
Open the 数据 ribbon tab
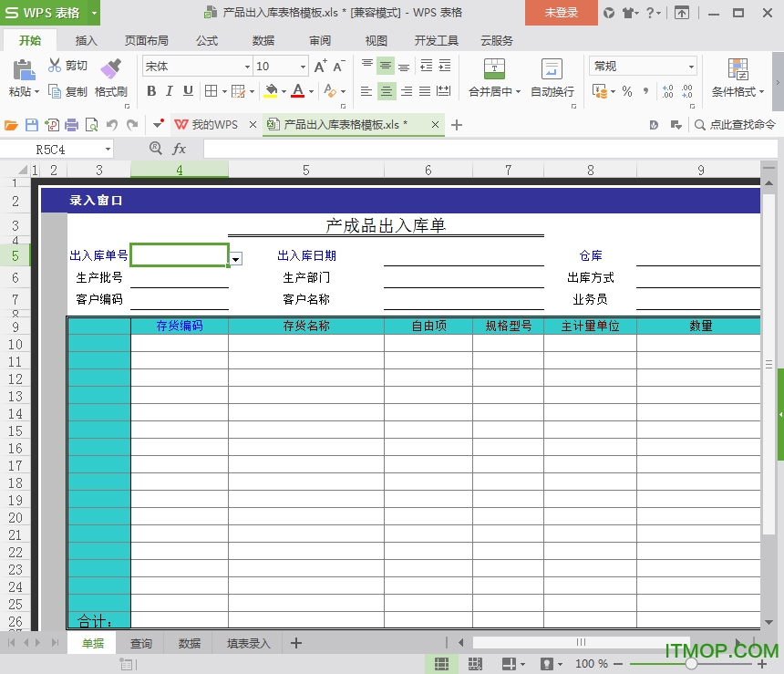click(x=263, y=40)
